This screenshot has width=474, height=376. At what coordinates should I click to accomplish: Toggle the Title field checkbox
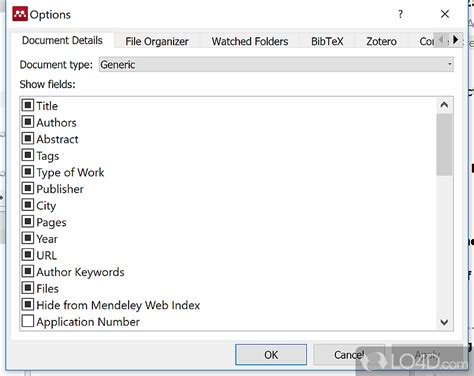pyautogui.click(x=28, y=105)
